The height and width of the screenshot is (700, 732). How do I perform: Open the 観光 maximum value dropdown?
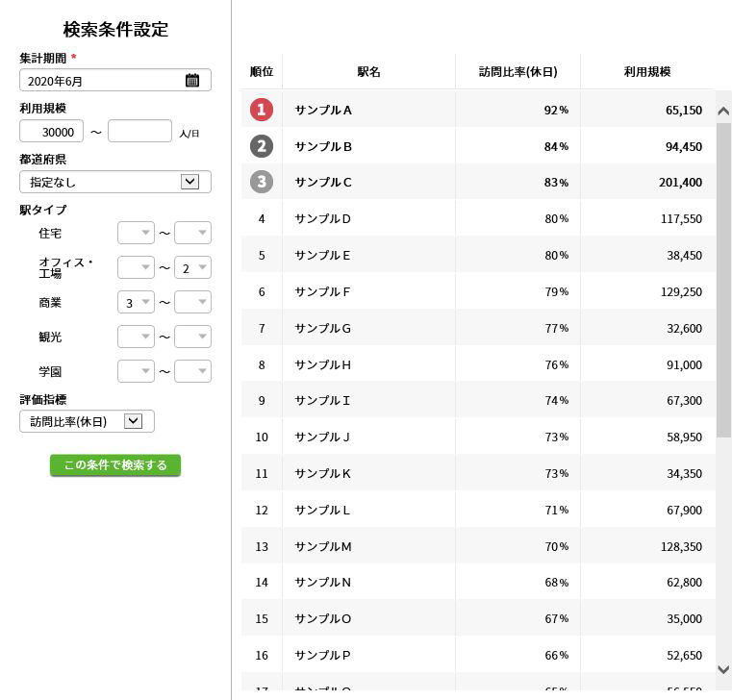192,337
